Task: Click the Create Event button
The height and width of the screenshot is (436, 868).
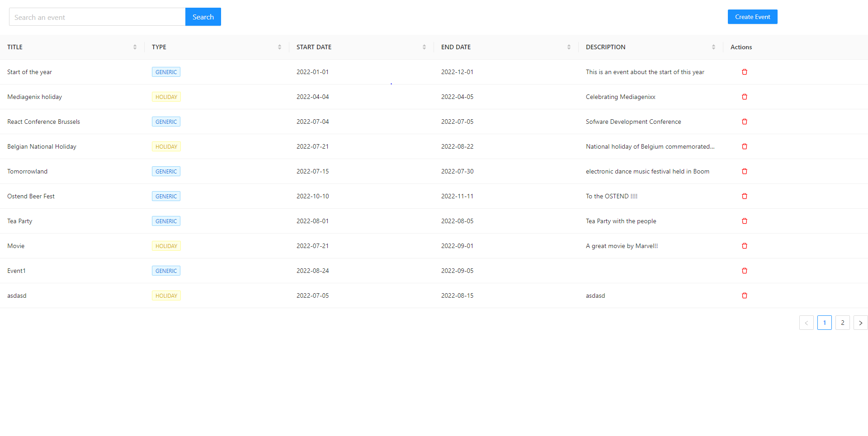Action: (752, 17)
